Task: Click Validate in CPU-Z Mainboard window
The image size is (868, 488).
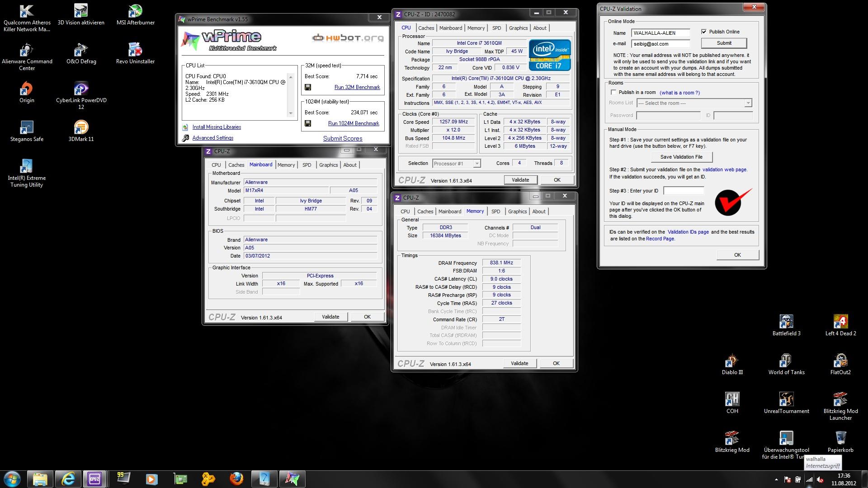Action: (330, 317)
